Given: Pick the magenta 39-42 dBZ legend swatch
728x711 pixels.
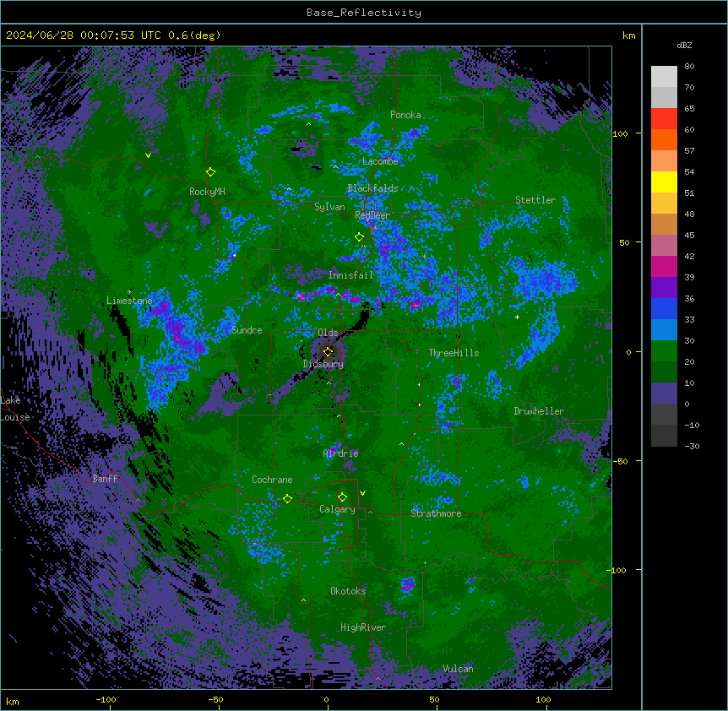Looking at the screenshot, I should [664, 267].
